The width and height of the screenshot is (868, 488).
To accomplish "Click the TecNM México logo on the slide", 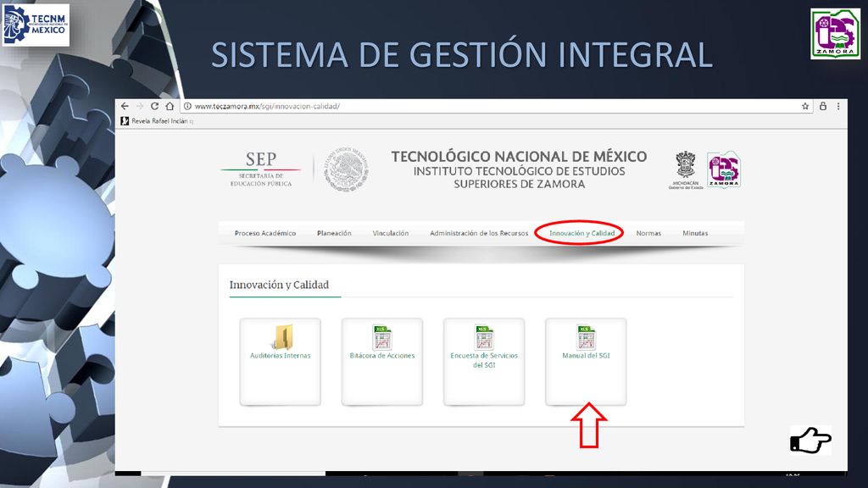I will pyautogui.click(x=36, y=25).
